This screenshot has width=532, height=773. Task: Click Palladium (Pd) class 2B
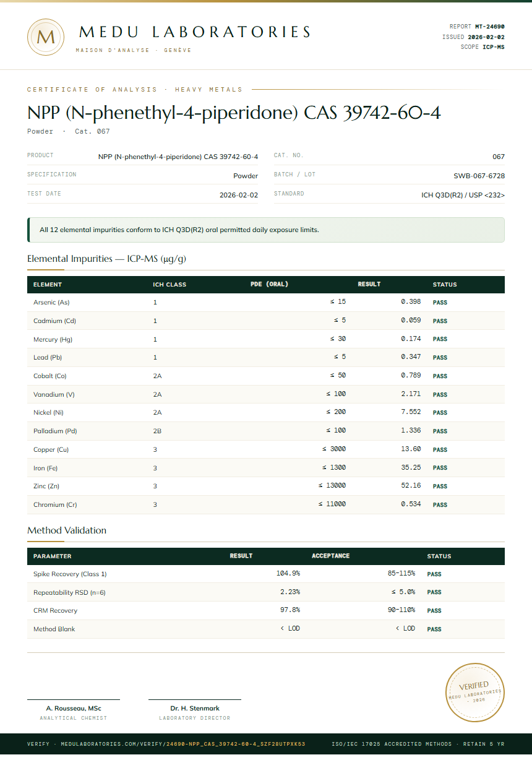157,431
